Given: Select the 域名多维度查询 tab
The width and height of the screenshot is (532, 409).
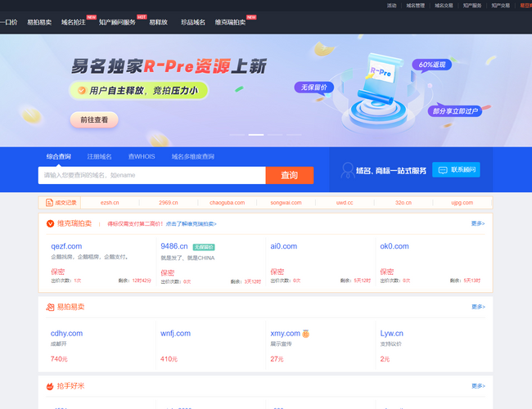Looking at the screenshot, I should tap(192, 156).
